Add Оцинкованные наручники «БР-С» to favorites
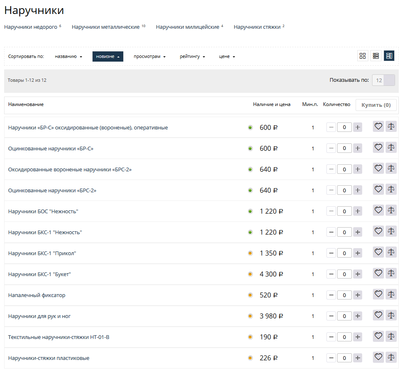 (378, 147)
